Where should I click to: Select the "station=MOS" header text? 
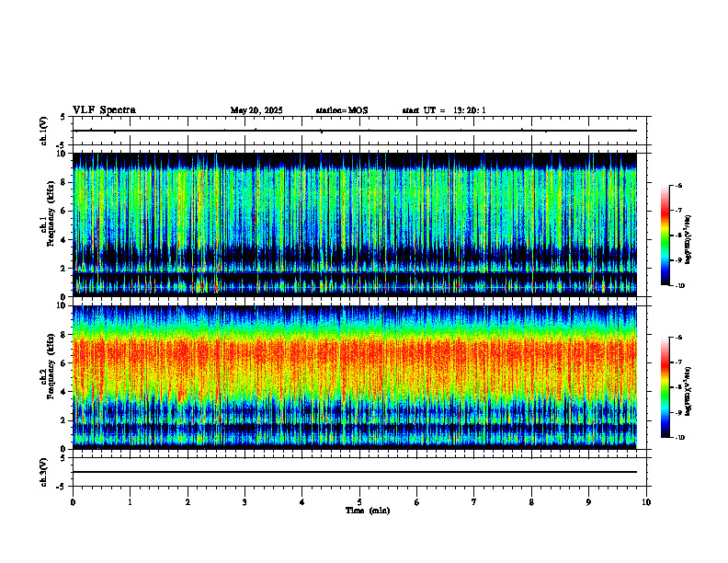coord(342,110)
